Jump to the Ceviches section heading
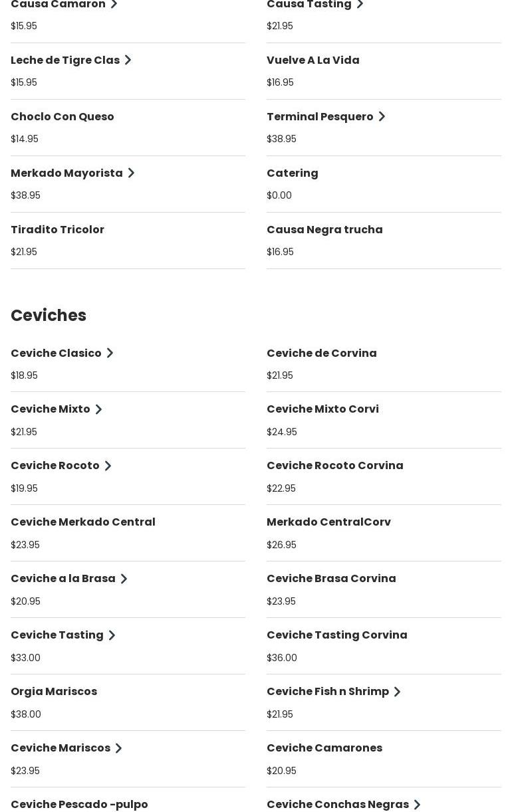The height and width of the screenshot is (812, 512). click(x=49, y=316)
